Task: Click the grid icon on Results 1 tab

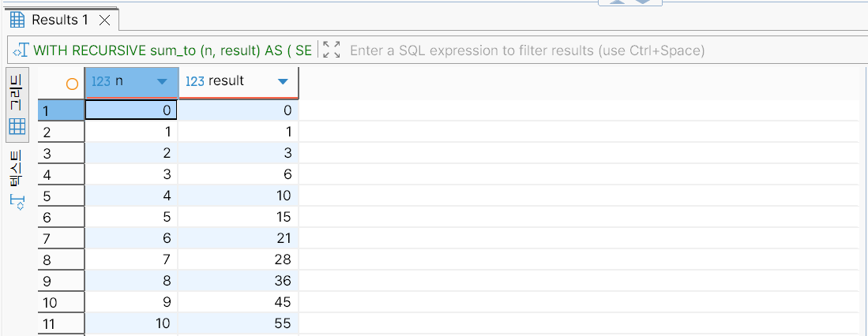Action: pyautogui.click(x=17, y=20)
